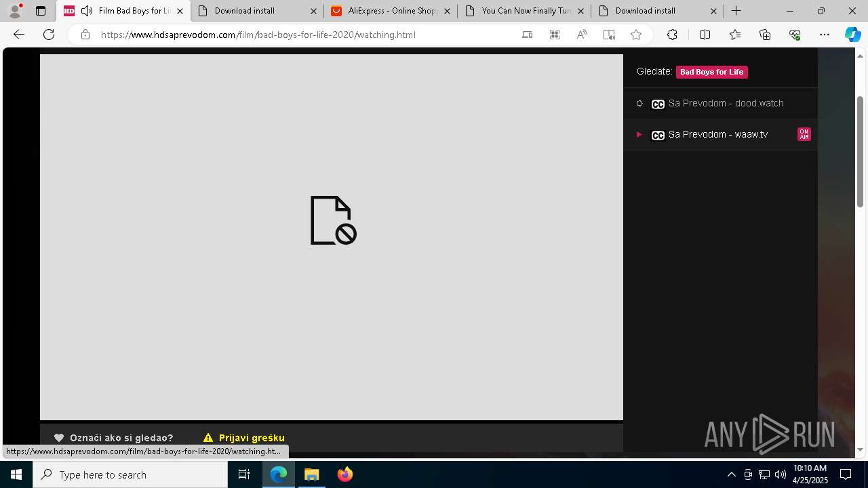The height and width of the screenshot is (488, 868).
Task: Open Immersive Reader icon
Action: 609,35
